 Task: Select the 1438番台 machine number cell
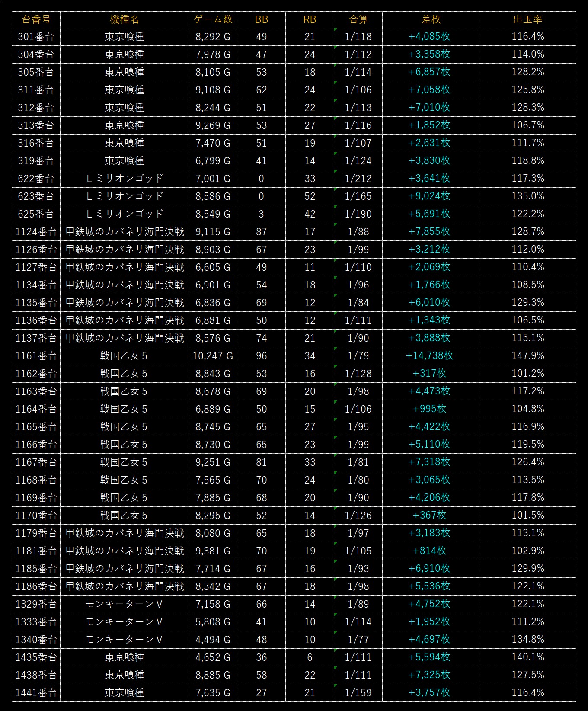pyautogui.click(x=36, y=675)
